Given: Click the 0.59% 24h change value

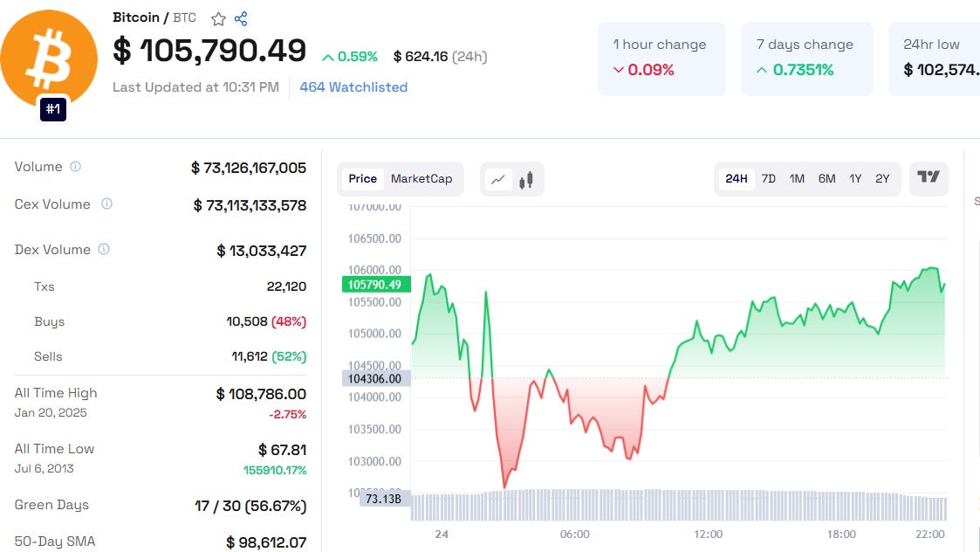Looking at the screenshot, I should pyautogui.click(x=350, y=57).
